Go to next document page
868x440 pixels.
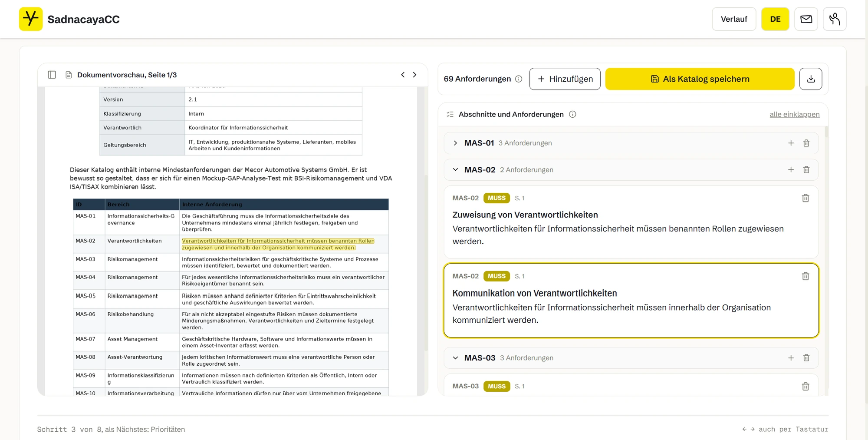click(414, 75)
